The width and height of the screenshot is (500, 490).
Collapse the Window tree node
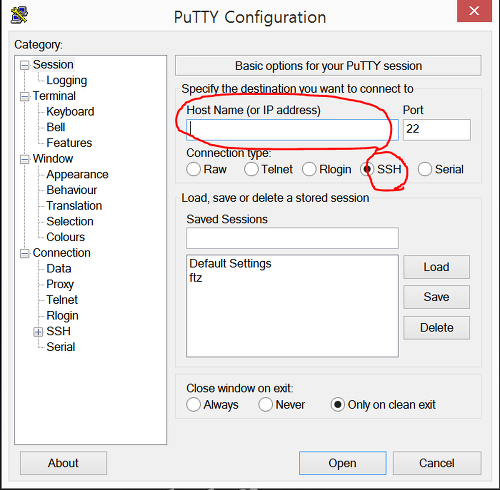pyautogui.click(x=24, y=159)
